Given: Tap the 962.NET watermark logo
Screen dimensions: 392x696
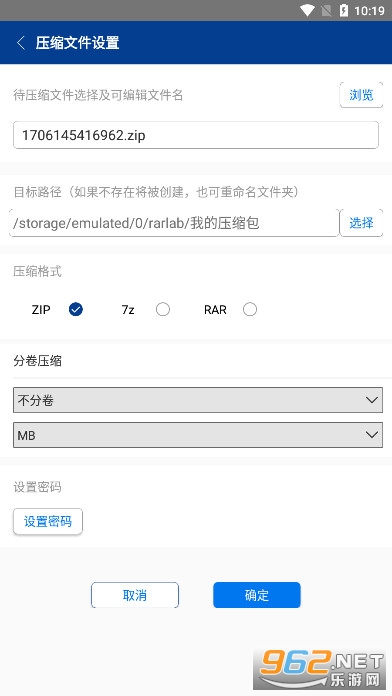Looking at the screenshot, I should [x=321, y=669].
